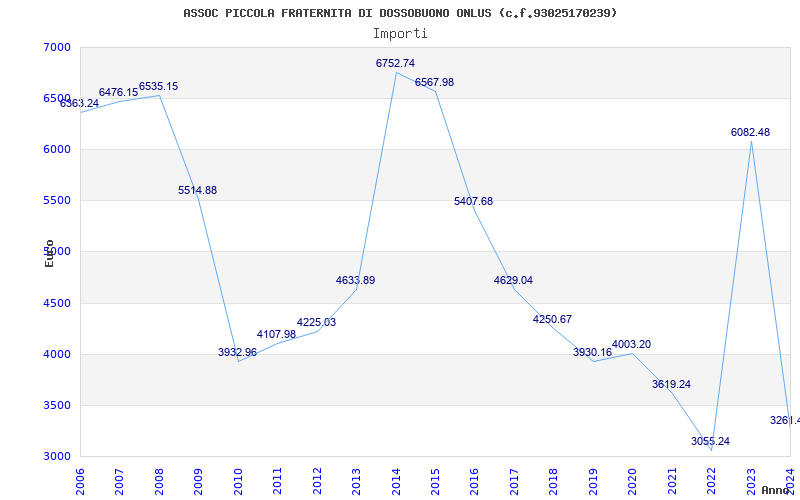
Task: Click the Importi chart subtitle
Action: [x=400, y=34]
